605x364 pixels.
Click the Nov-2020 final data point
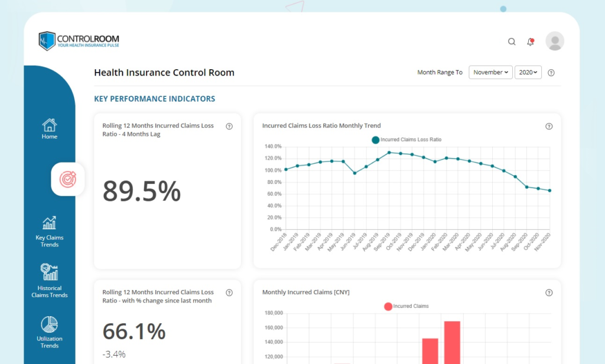point(549,190)
